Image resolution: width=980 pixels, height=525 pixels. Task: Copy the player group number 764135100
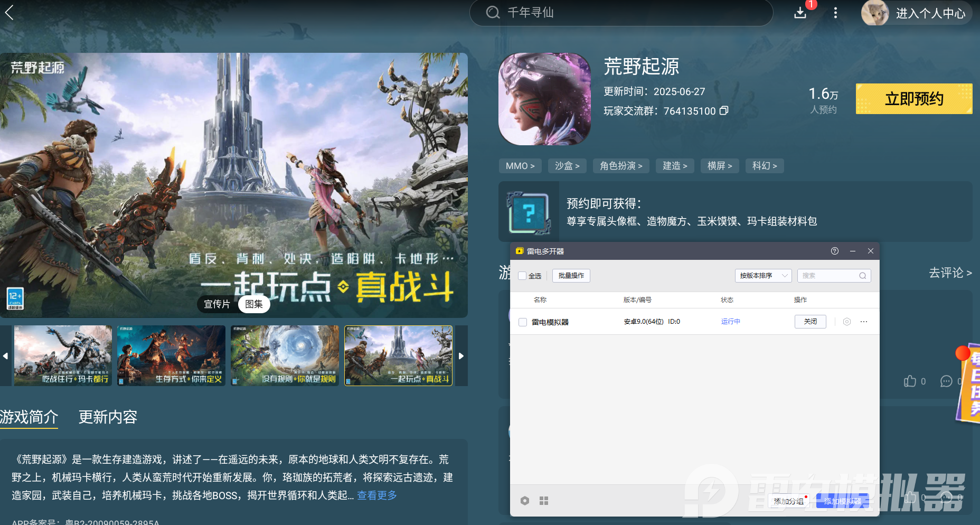coord(724,110)
